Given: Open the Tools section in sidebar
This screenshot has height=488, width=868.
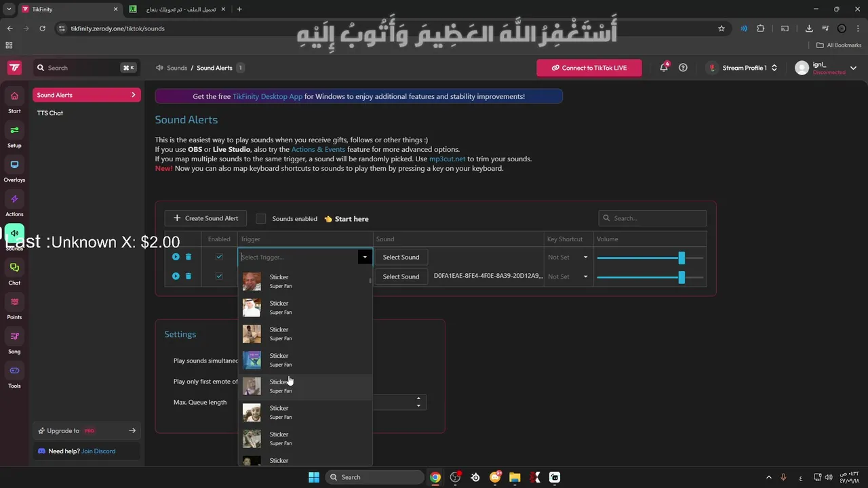Looking at the screenshot, I should click(x=14, y=376).
